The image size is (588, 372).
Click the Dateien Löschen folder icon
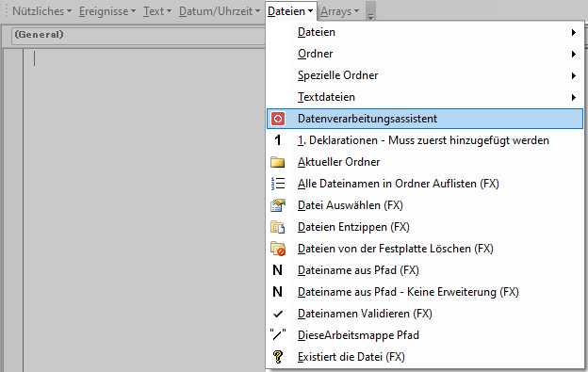coord(277,249)
